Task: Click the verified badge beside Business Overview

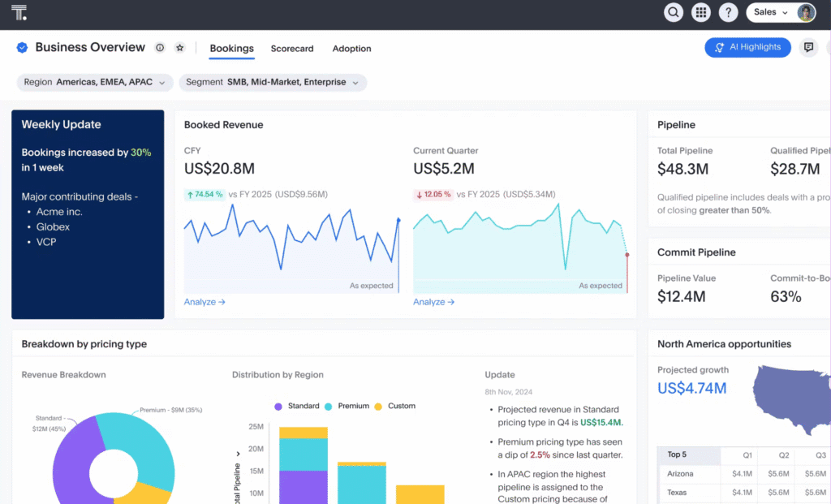Action: coord(22,48)
